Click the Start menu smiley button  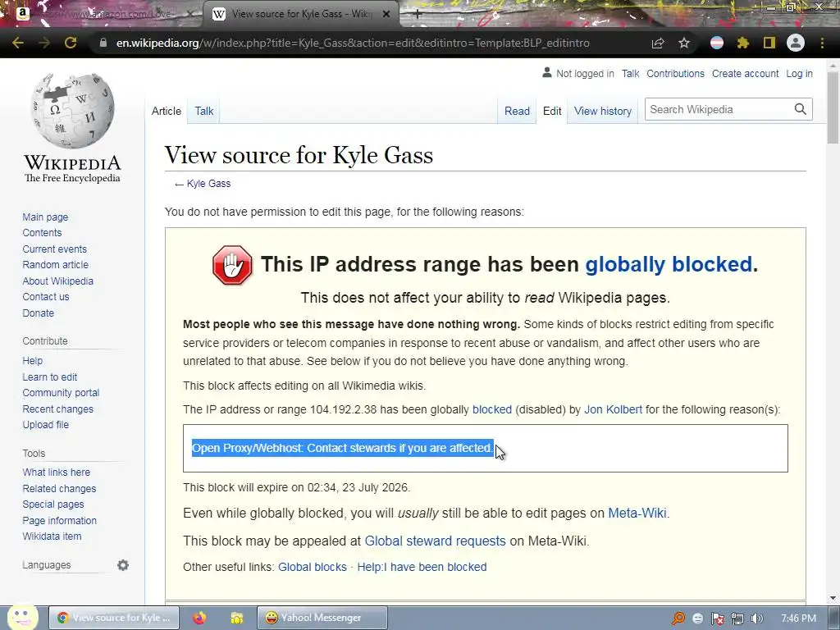coord(22,617)
